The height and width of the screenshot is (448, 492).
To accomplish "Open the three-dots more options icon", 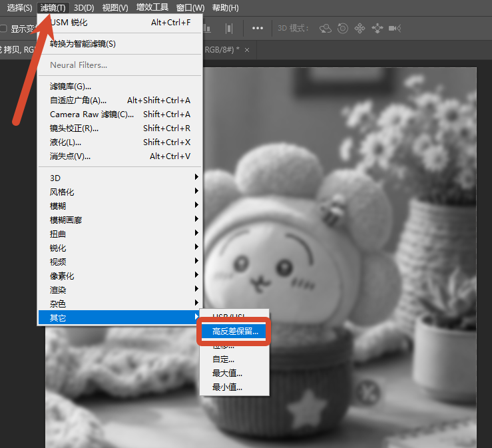I will pyautogui.click(x=258, y=28).
